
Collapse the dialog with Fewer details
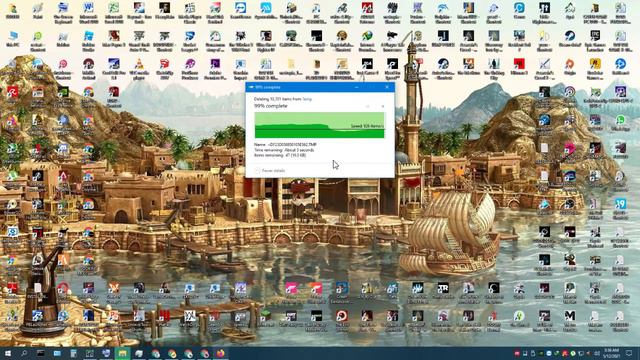click(270, 171)
